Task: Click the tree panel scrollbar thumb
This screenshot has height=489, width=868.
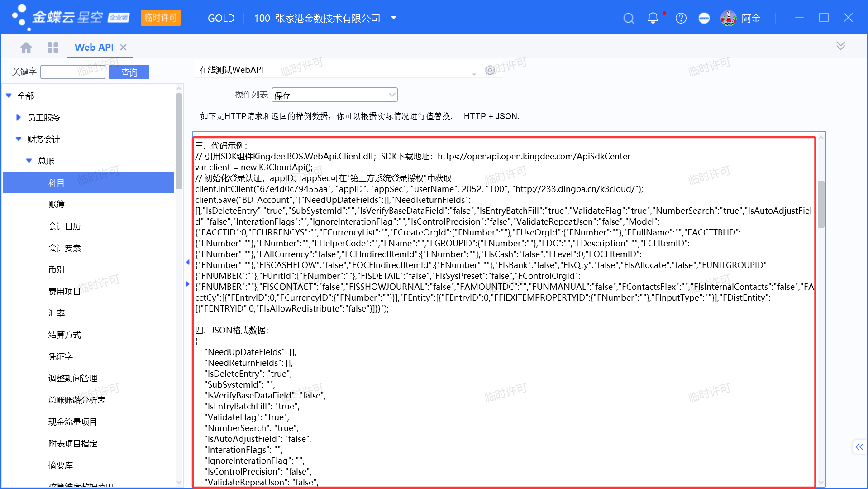Action: coord(179,141)
